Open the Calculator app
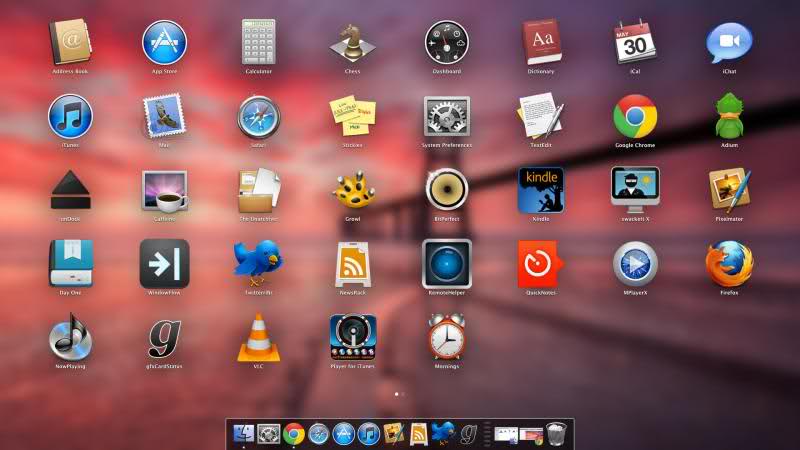The height and width of the screenshot is (450, 800). click(259, 42)
